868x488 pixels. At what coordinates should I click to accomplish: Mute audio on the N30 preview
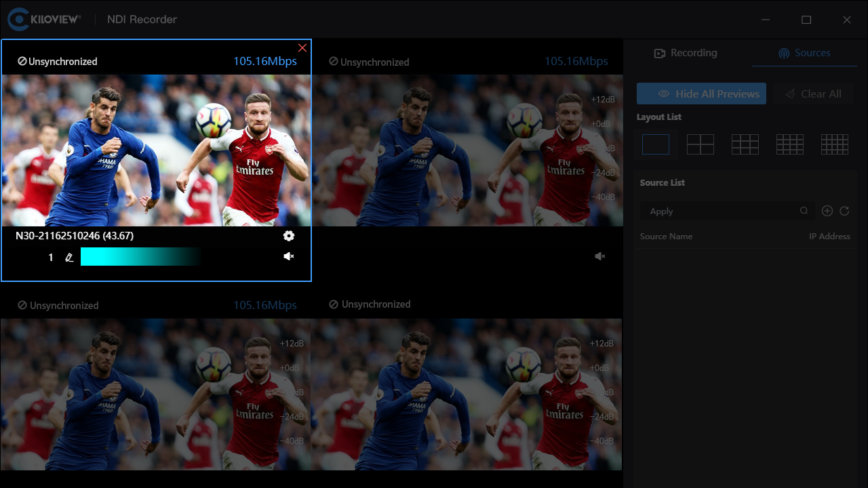click(289, 256)
